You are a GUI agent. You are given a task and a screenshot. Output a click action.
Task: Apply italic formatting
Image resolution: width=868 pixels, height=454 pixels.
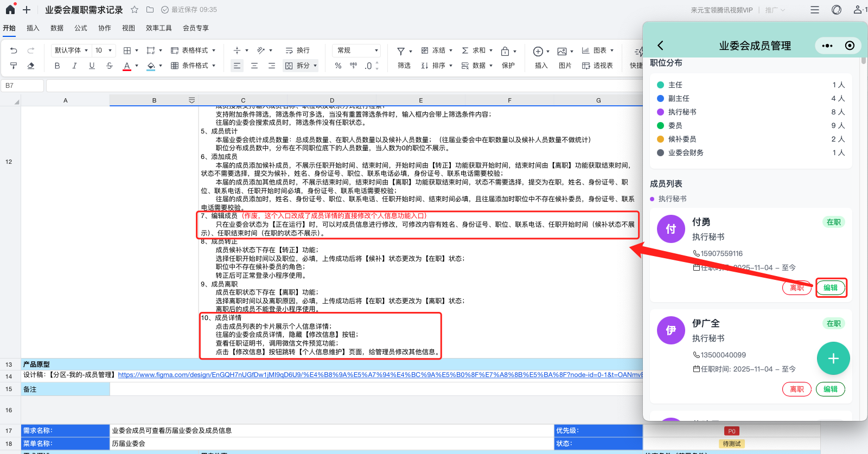[x=74, y=66]
